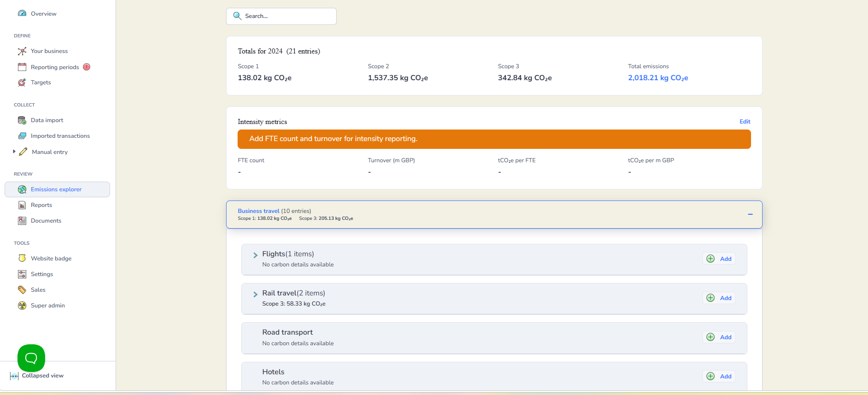The width and height of the screenshot is (868, 395).
Task: Click the Totals for 2024 heading
Action: pos(279,51)
